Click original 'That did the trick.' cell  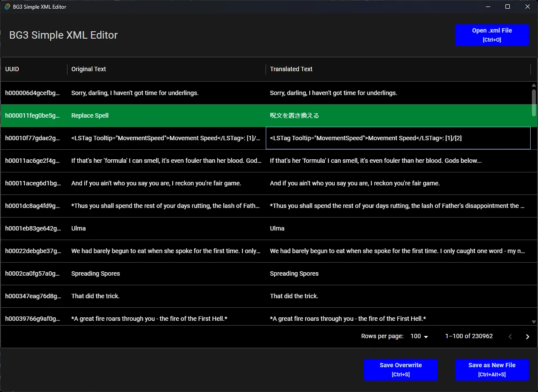pos(166,296)
